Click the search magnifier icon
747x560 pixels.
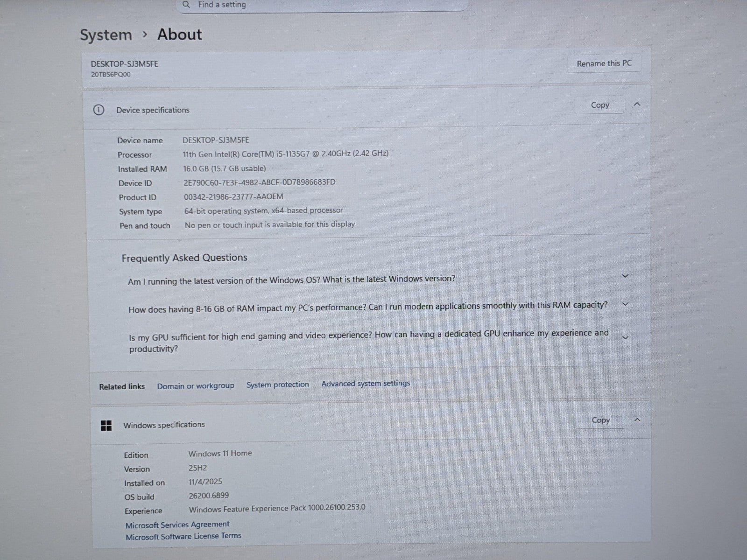(x=186, y=5)
